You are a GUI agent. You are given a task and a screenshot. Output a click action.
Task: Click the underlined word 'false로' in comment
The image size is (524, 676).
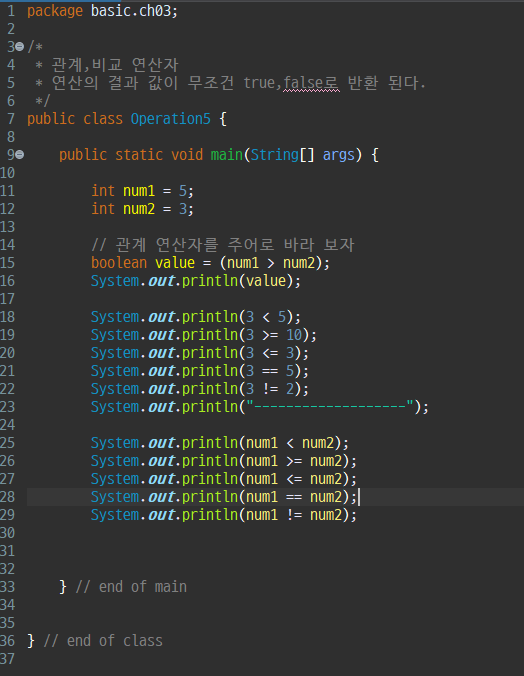click(311, 83)
